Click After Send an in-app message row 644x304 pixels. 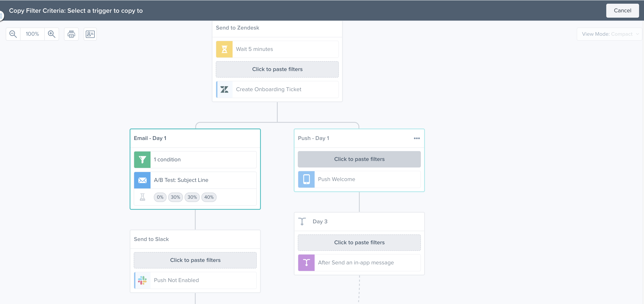tap(359, 263)
